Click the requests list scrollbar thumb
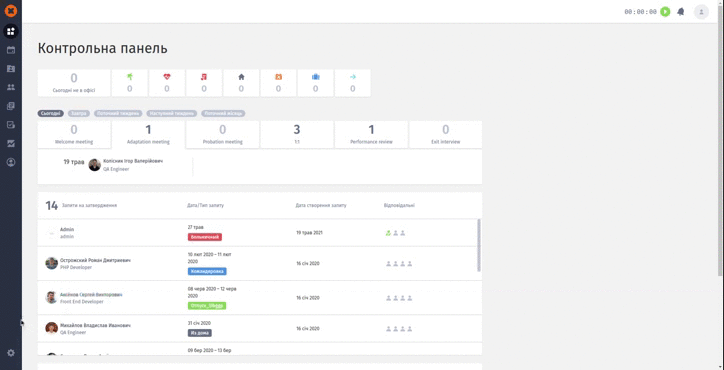Viewport: 724px width, 370px height. tap(479, 245)
